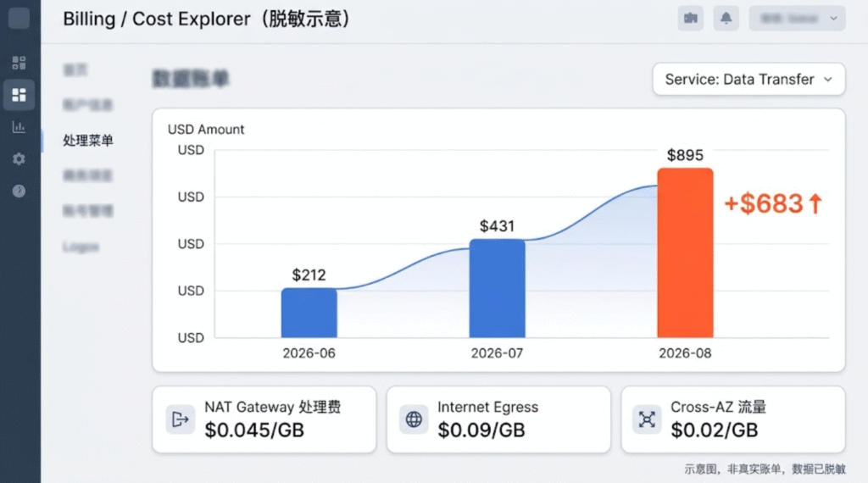Click the Billing / Cost Explorer page title
Image resolution: width=868 pixels, height=483 pixels.
[x=207, y=19]
